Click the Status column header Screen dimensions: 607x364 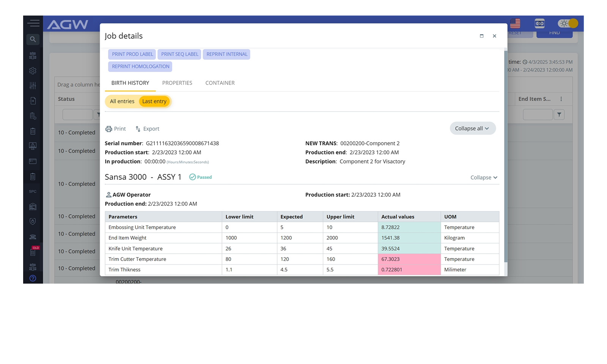click(x=66, y=99)
